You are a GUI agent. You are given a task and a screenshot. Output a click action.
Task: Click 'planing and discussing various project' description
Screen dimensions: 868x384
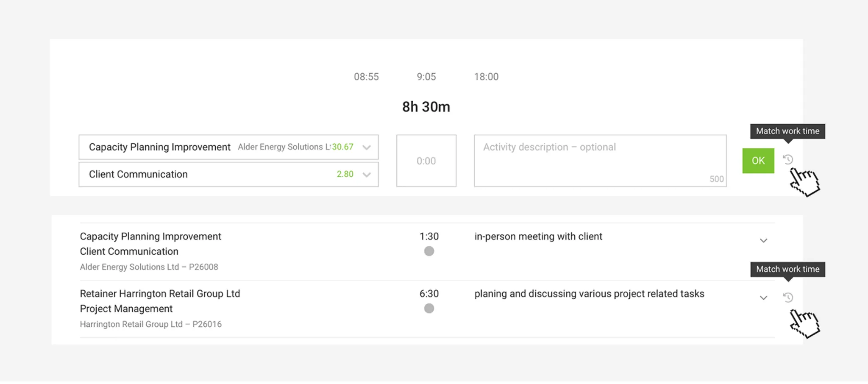click(589, 294)
